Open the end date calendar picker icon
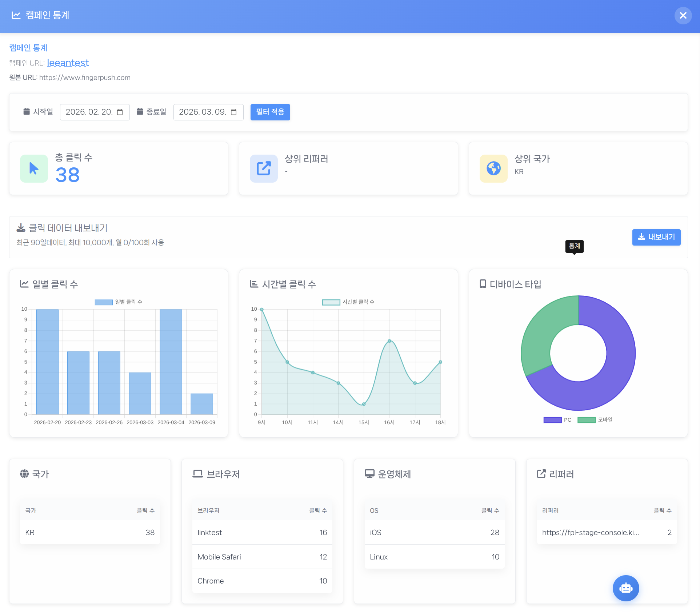This screenshot has width=700, height=613. click(234, 112)
